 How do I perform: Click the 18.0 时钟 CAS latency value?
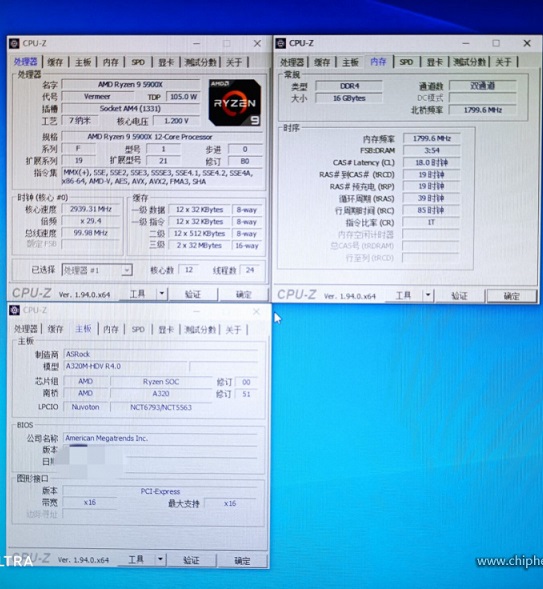tap(431, 163)
